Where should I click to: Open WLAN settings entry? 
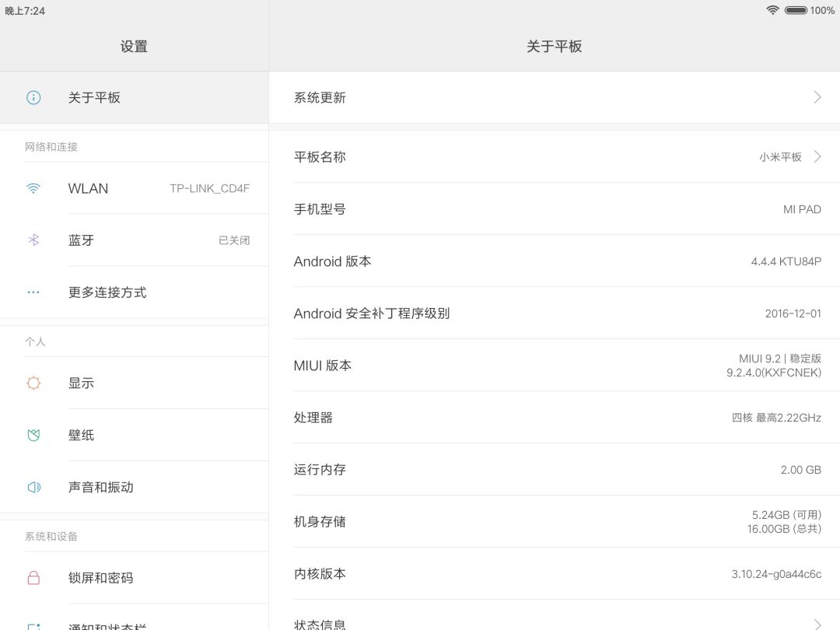click(x=134, y=188)
